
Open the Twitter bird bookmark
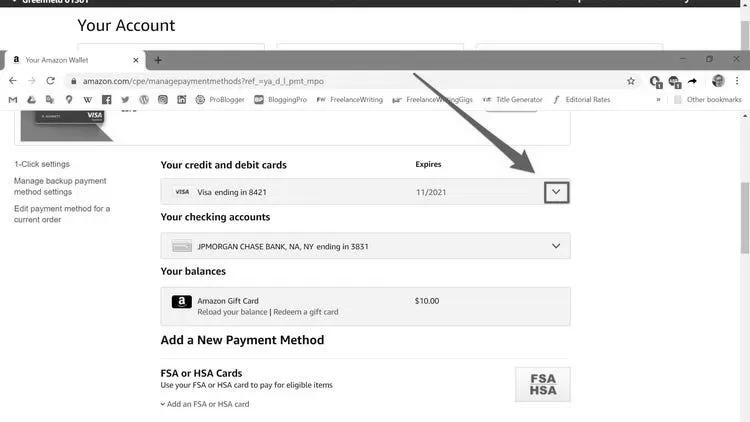[x=125, y=100]
